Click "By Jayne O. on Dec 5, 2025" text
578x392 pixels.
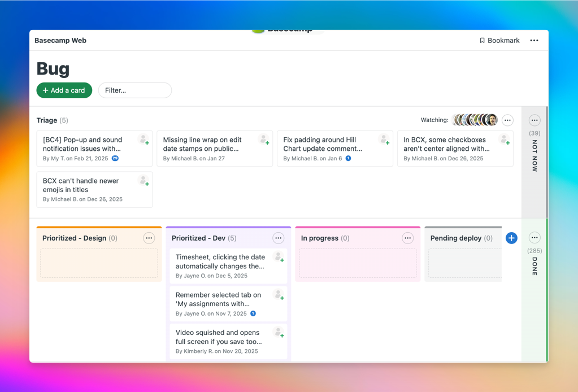pyautogui.click(x=211, y=276)
